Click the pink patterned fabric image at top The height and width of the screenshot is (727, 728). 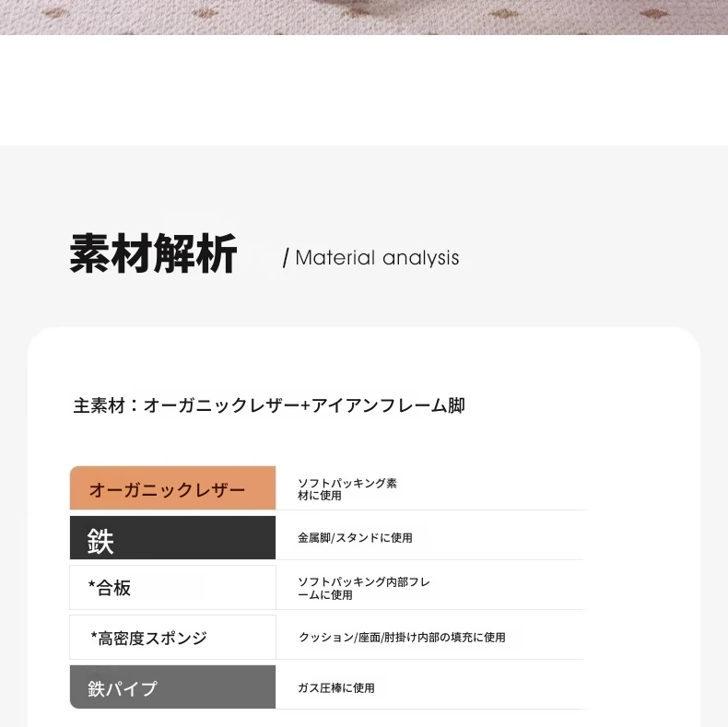[364, 18]
